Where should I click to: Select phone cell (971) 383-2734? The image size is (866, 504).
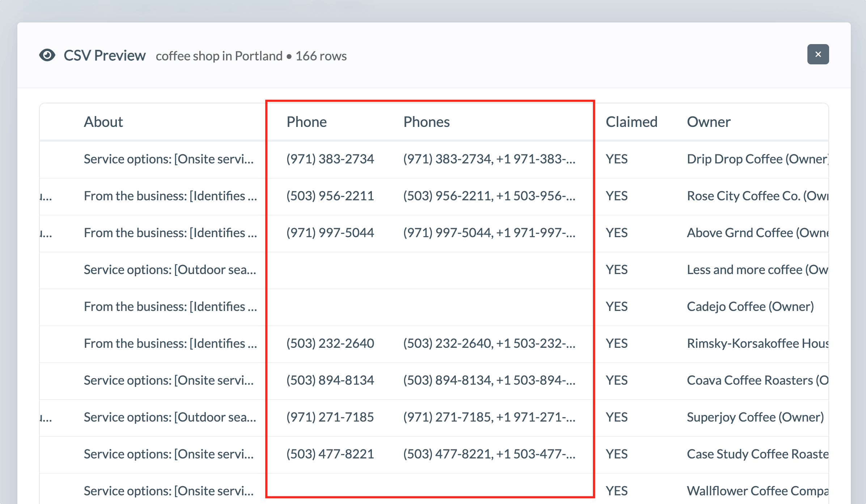click(330, 159)
